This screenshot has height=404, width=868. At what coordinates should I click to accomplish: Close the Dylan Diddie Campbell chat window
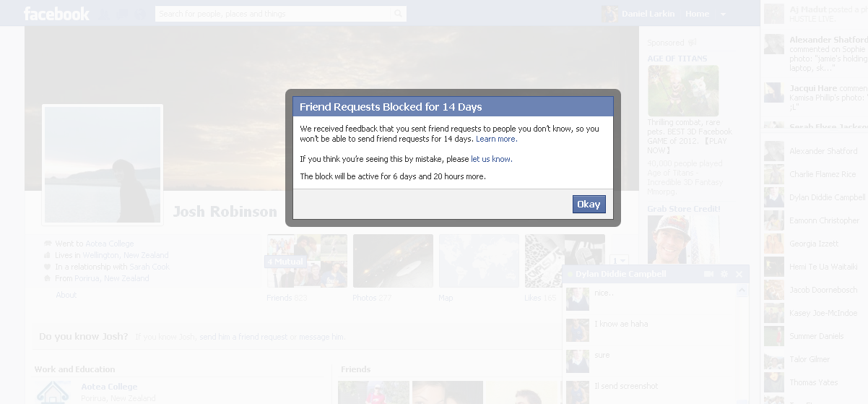(739, 274)
